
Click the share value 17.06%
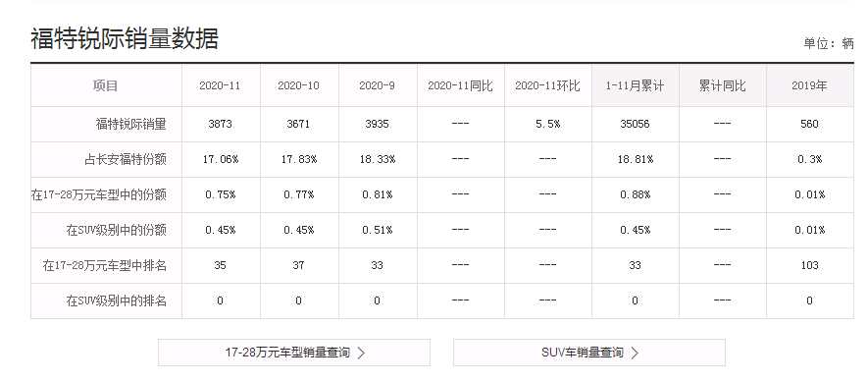(221, 160)
